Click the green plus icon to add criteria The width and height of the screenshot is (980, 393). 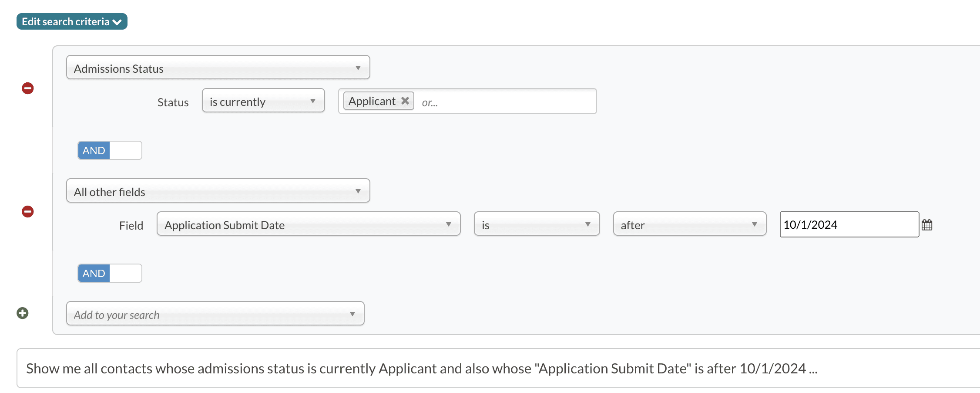point(23,313)
